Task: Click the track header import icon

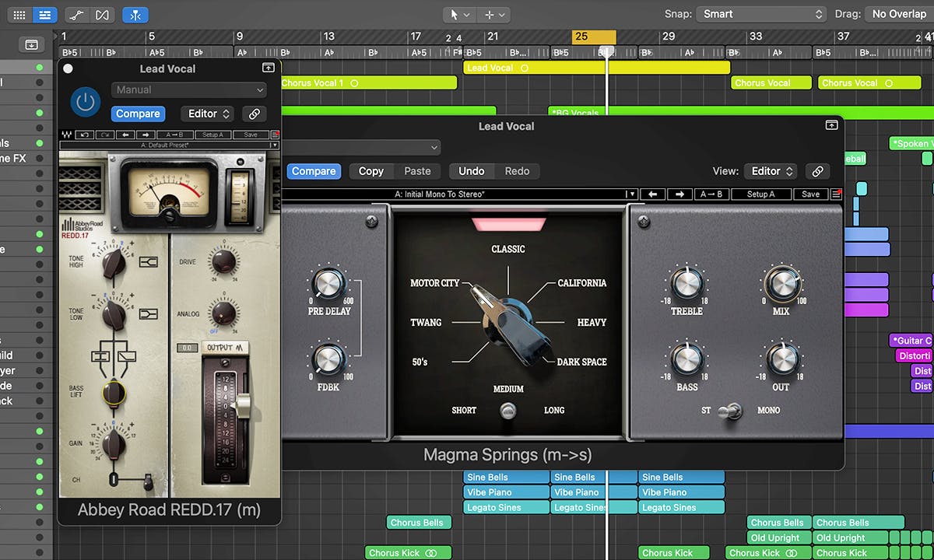Action: click(x=31, y=45)
